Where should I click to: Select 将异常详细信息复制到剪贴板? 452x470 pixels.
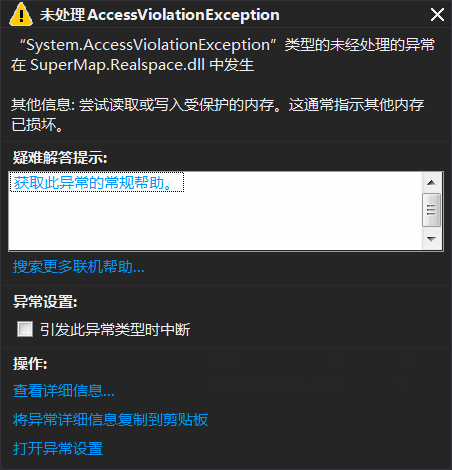tap(110, 419)
